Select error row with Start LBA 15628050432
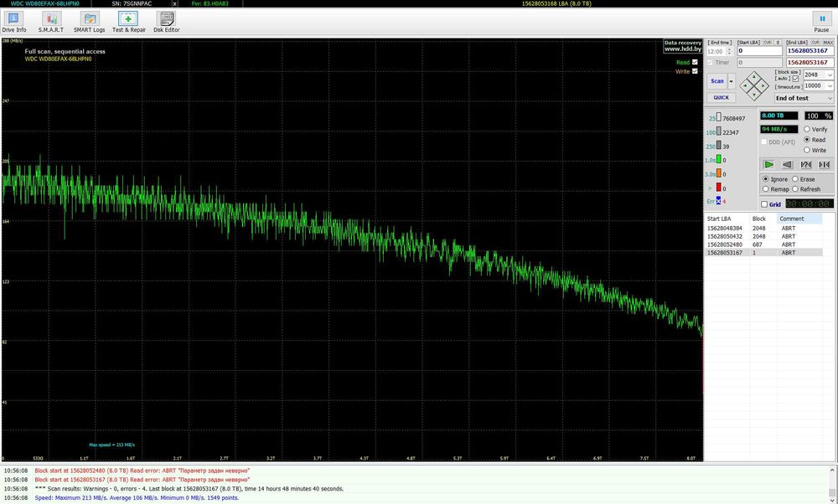 pyautogui.click(x=726, y=237)
